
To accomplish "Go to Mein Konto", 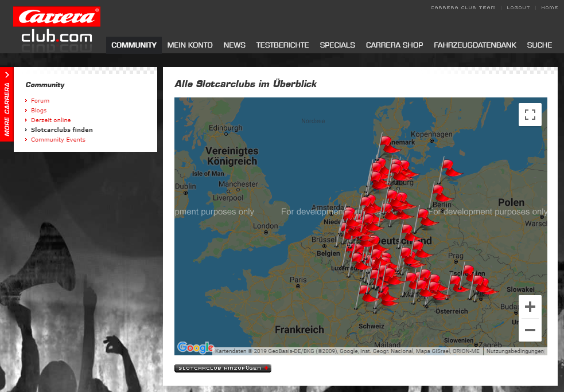I will click(190, 45).
